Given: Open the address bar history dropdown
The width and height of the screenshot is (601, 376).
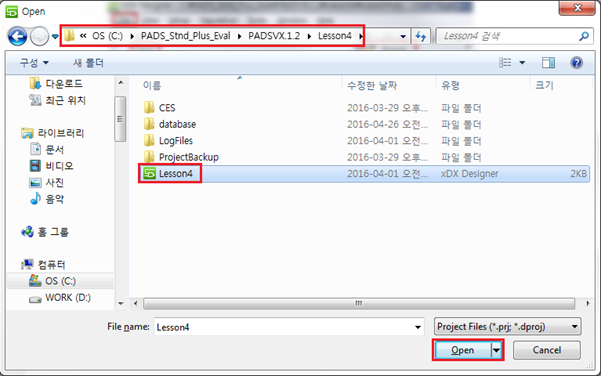Looking at the screenshot, I should tap(403, 36).
